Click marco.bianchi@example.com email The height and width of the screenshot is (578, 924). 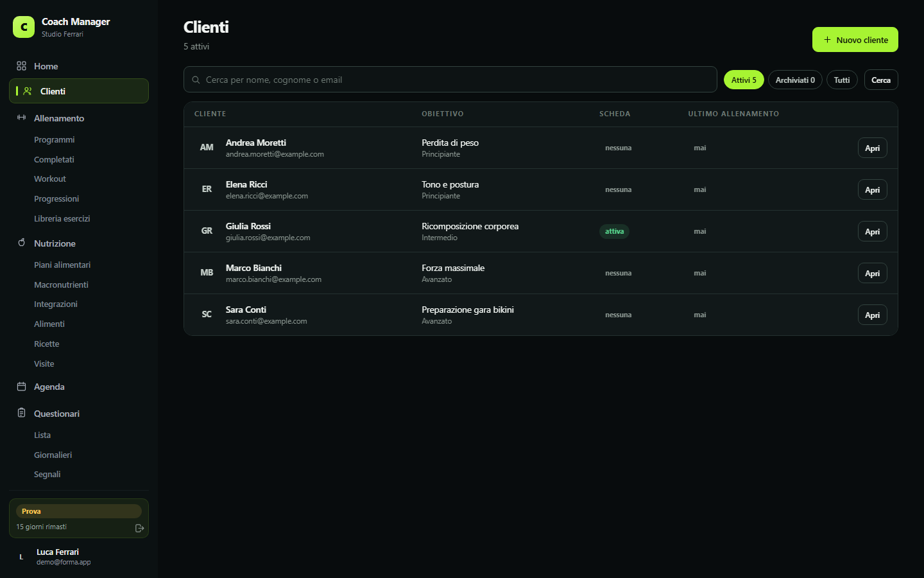pos(273,279)
